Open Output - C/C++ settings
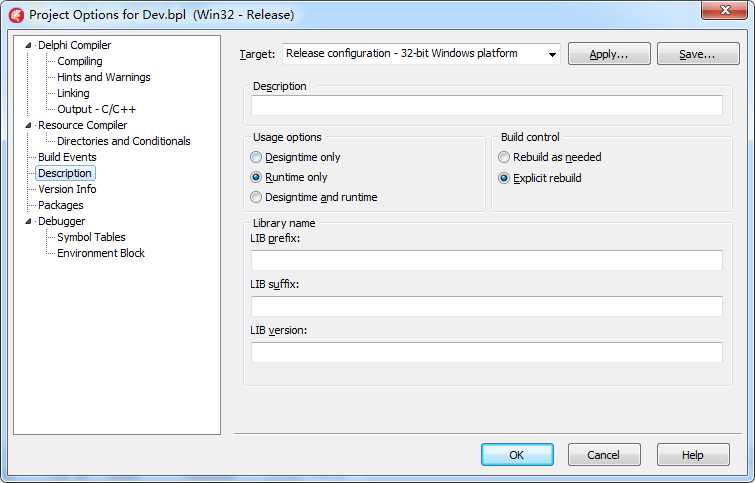 (96, 109)
